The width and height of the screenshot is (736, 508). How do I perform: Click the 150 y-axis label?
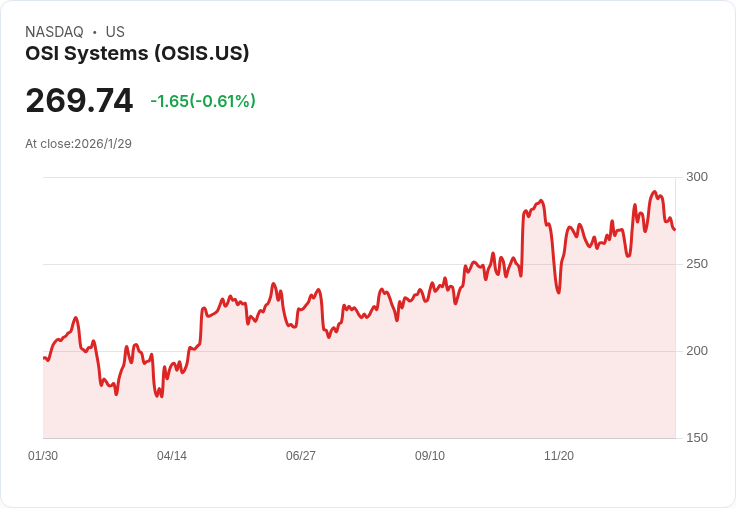tap(697, 438)
